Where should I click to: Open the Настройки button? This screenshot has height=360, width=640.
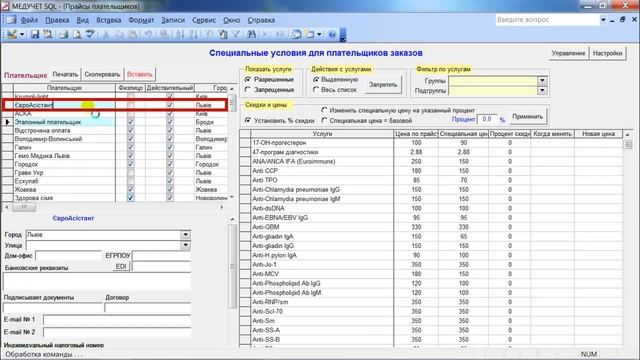pyautogui.click(x=607, y=53)
